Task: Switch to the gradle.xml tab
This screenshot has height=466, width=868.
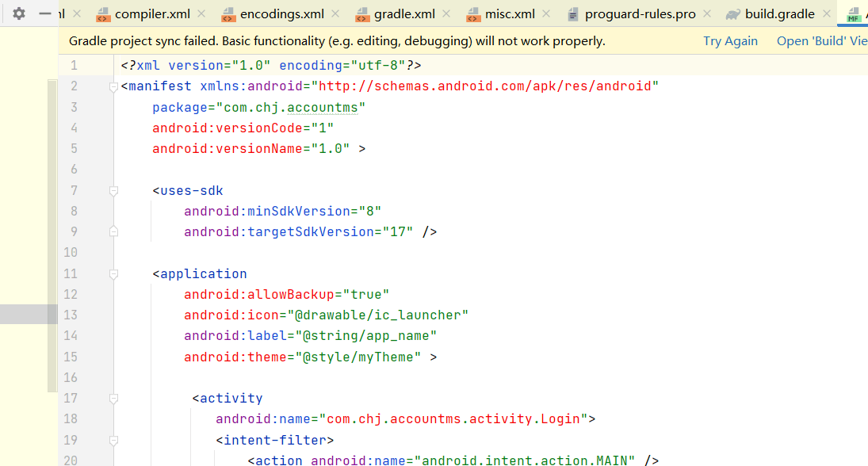Action: (404, 13)
